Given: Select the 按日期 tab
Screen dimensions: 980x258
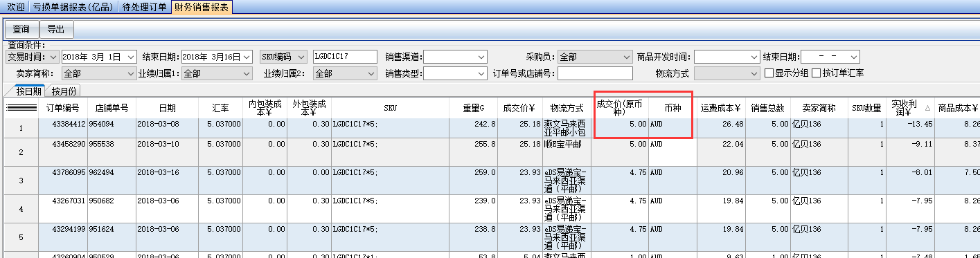Looking at the screenshot, I should 29,91.
